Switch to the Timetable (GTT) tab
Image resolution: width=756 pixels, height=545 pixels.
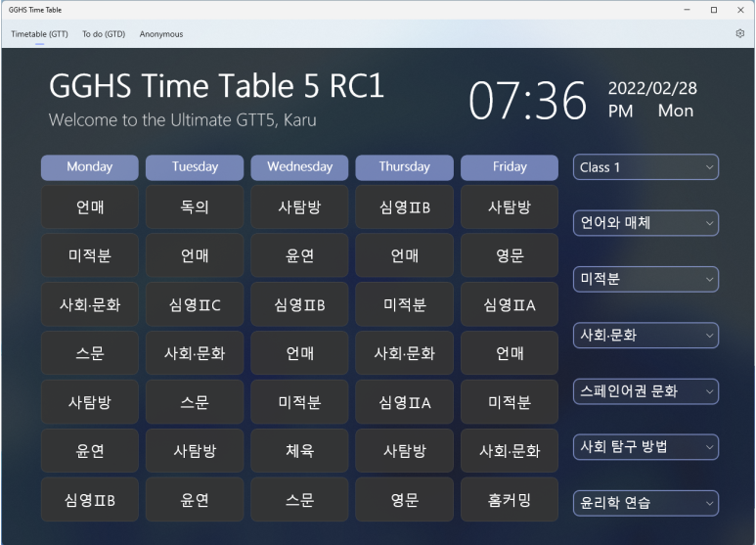[x=39, y=34]
